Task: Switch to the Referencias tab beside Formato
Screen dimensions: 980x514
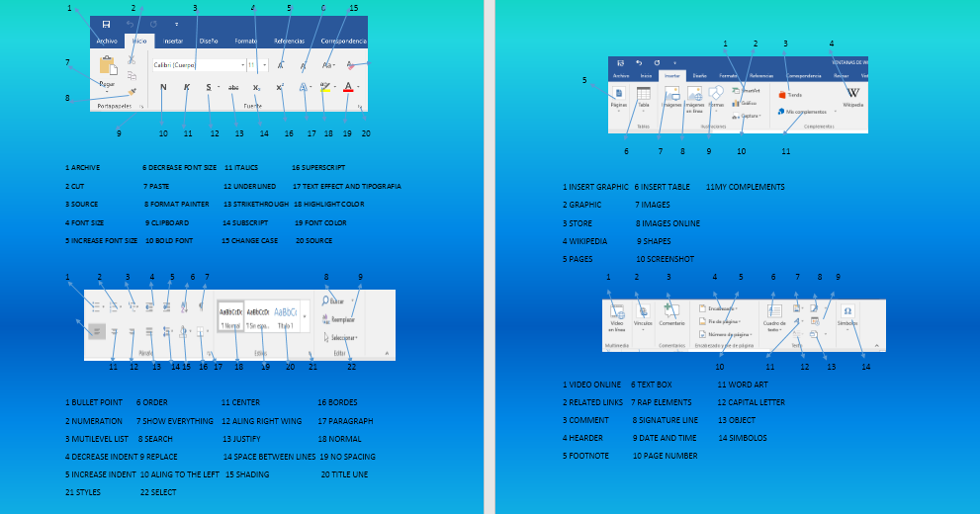Action: tap(290, 42)
